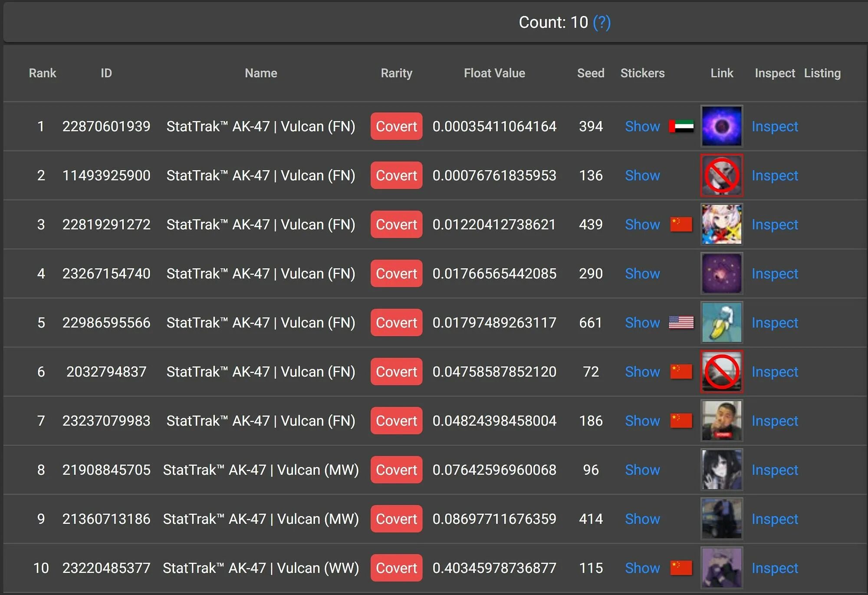Viewport: 868px width, 595px height.
Task: Show stickers for rank 1 Vulcan
Action: pyautogui.click(x=642, y=126)
